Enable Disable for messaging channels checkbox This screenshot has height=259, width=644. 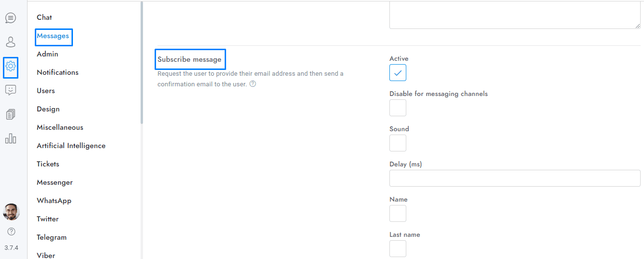[x=398, y=108]
